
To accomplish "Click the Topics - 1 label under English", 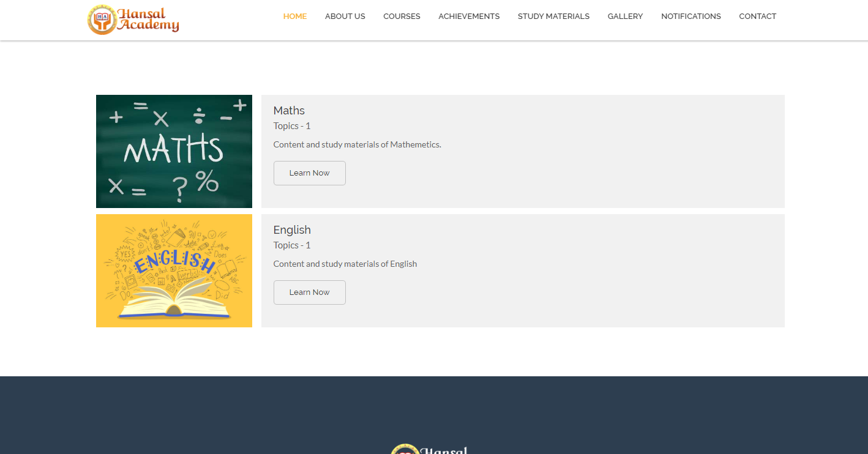I will [292, 245].
